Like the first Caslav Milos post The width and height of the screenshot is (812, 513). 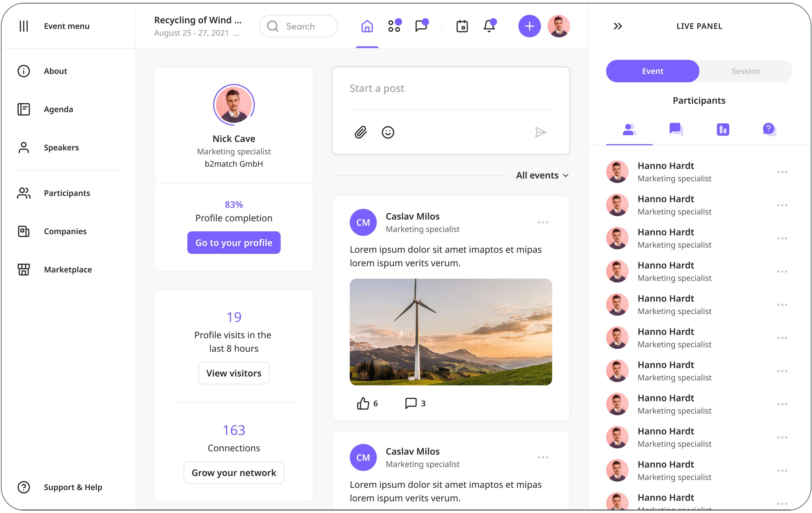pyautogui.click(x=363, y=403)
